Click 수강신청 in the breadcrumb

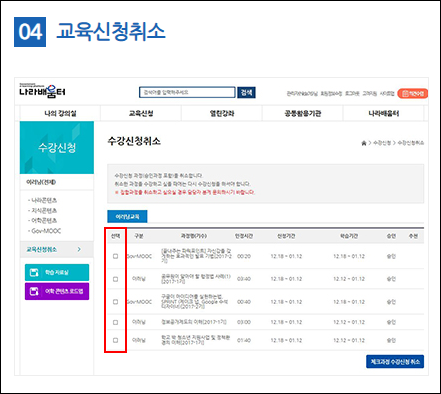coord(382,143)
